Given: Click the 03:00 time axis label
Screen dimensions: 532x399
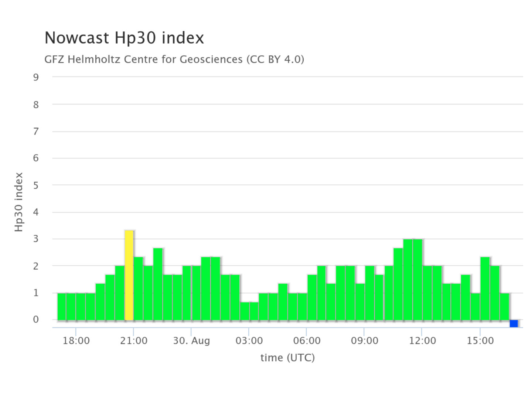Looking at the screenshot, I should click(249, 341).
